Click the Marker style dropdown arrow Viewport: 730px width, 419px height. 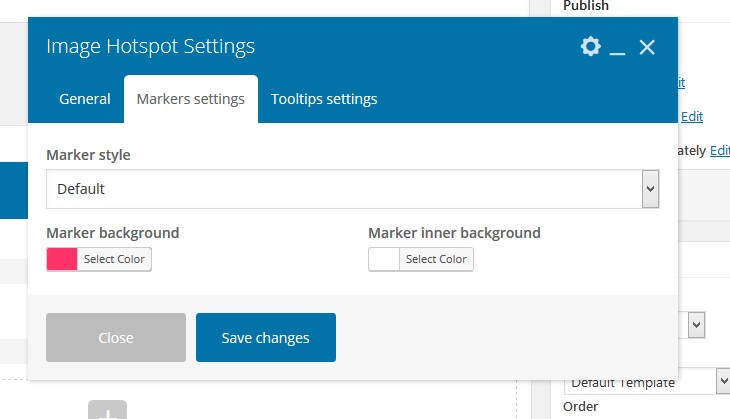coord(650,188)
